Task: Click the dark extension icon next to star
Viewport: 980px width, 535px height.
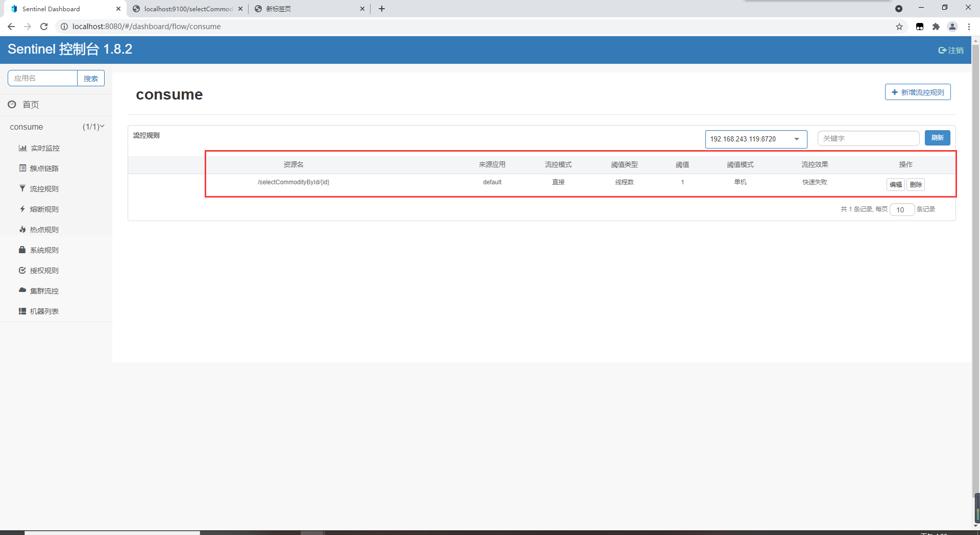Action: 920,27
